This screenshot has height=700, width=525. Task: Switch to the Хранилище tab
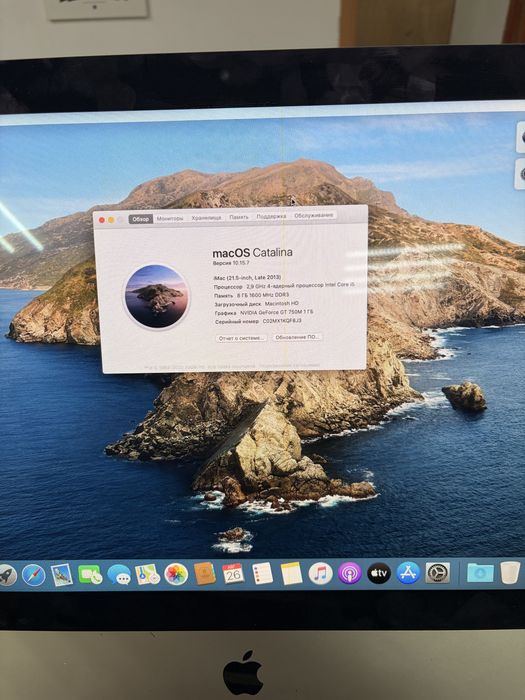[206, 218]
